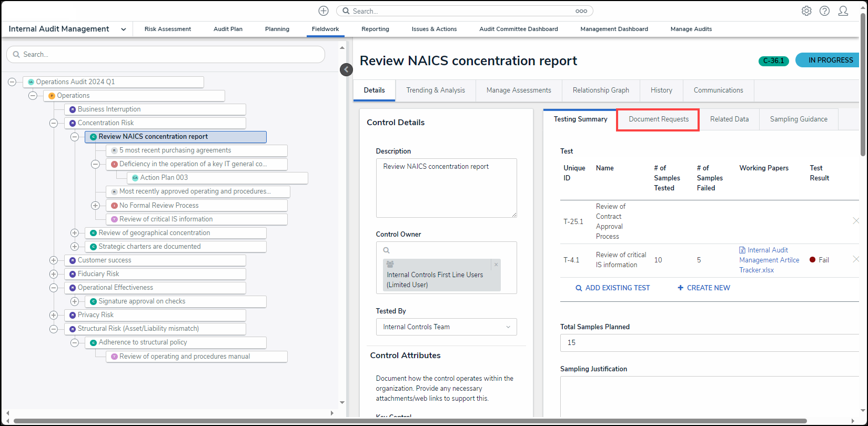Open the Trending & Analysis tab
868x426 pixels.
point(435,90)
